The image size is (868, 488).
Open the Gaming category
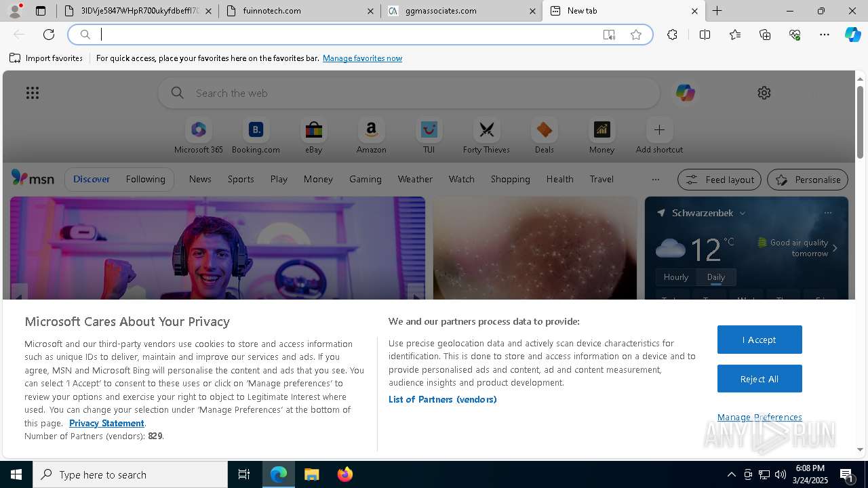click(366, 179)
